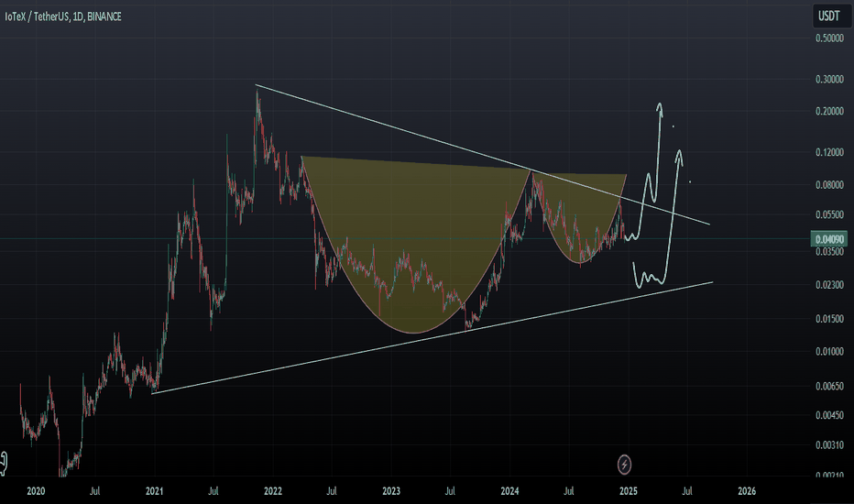Click the 0.20000 price axis label

(x=829, y=111)
